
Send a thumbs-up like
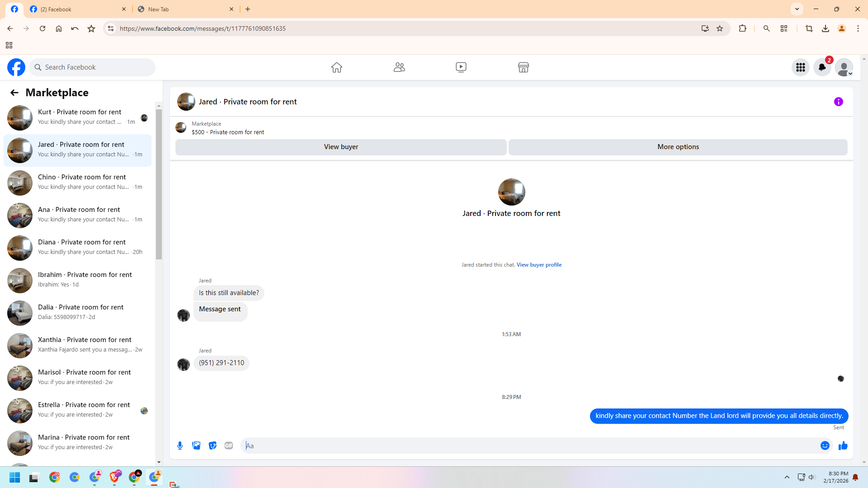coord(843,446)
